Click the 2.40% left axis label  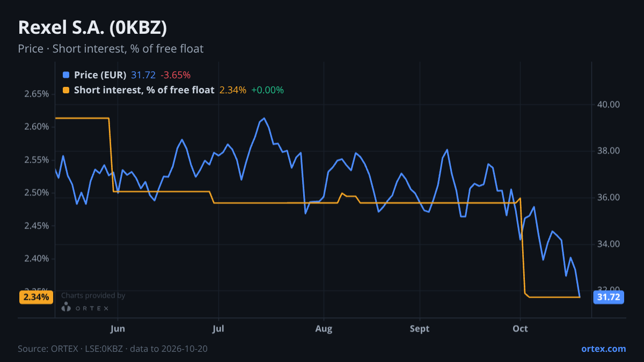tap(36, 259)
